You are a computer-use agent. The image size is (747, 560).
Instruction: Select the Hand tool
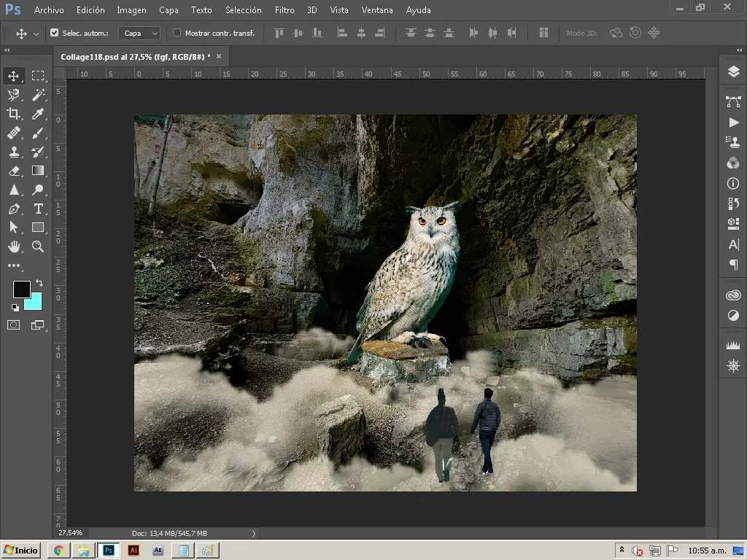(13, 246)
